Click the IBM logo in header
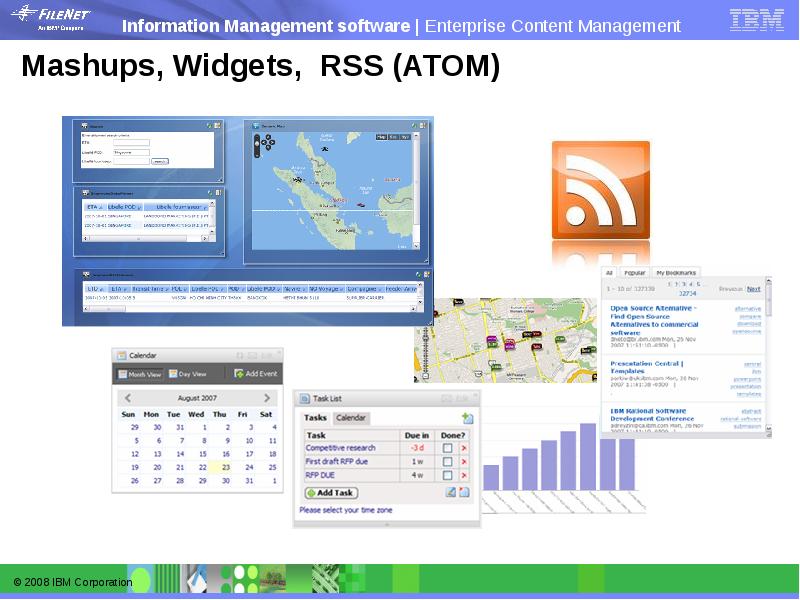This screenshot has width=800, height=600. (x=756, y=19)
